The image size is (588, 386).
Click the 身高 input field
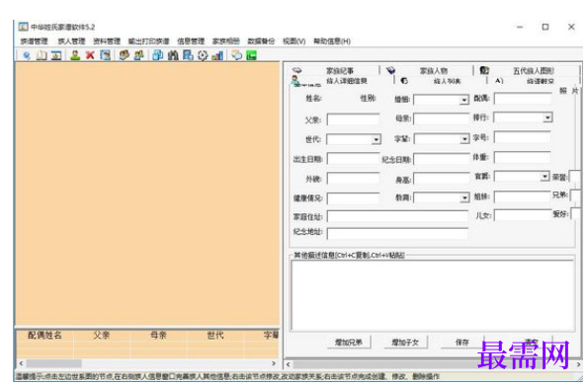point(442,179)
